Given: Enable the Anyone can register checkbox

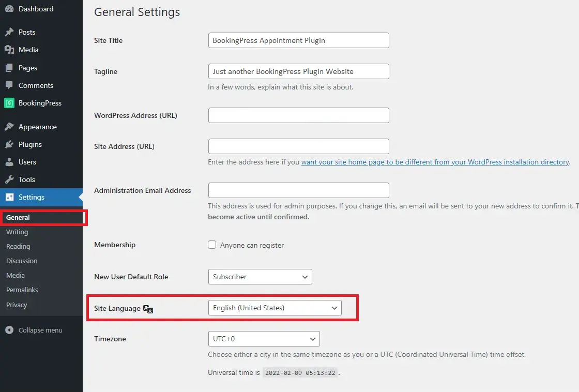Looking at the screenshot, I should click(212, 245).
